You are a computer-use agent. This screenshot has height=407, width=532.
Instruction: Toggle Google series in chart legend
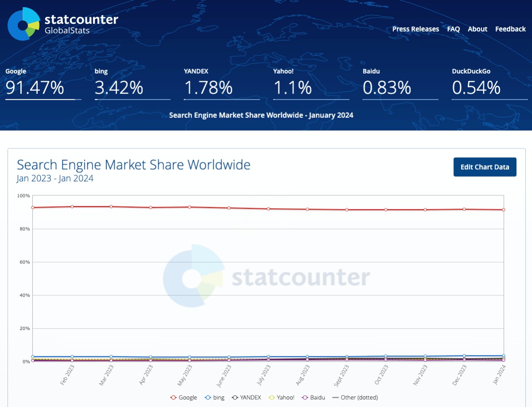coord(184,397)
